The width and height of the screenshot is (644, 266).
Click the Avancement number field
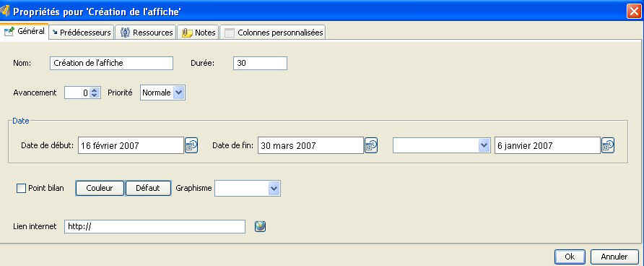click(x=78, y=93)
